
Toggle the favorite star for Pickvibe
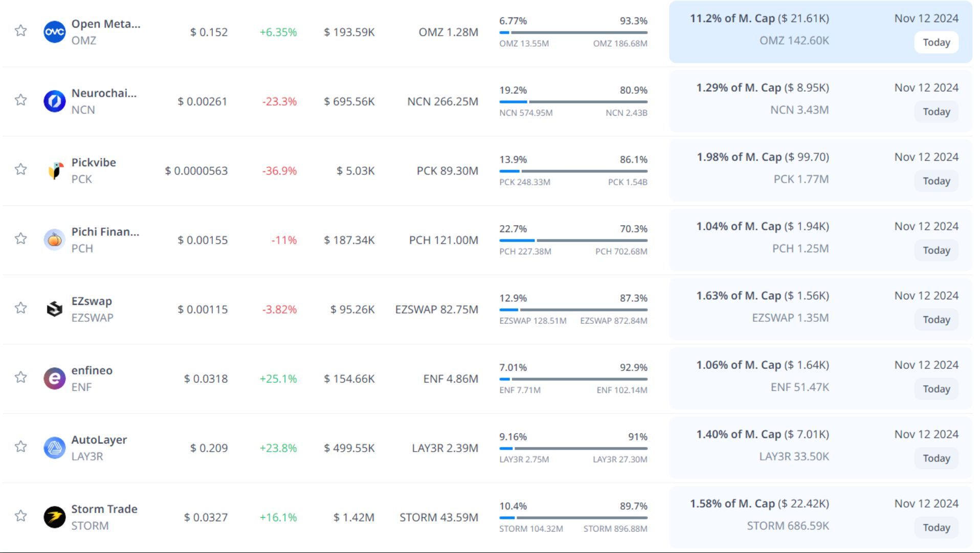click(x=20, y=169)
